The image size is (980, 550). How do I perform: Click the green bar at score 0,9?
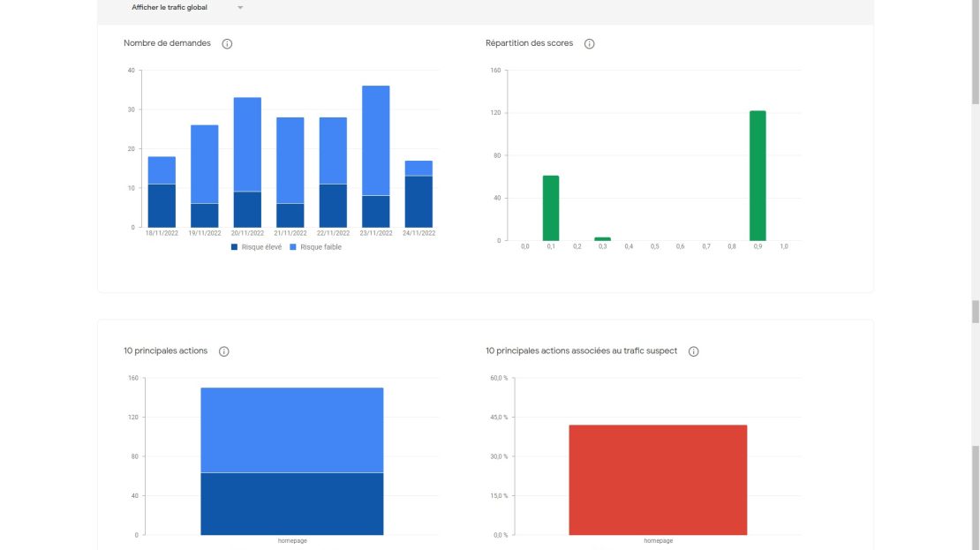758,176
